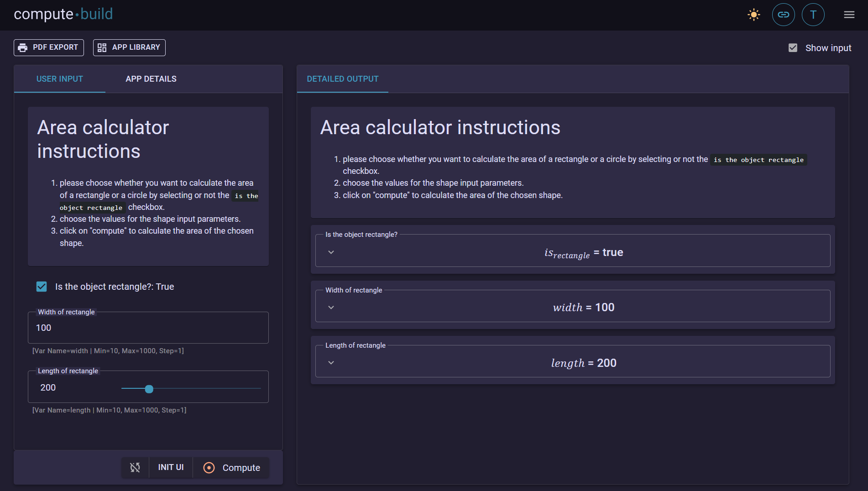
Task: Export the app via PDF Export
Action: click(49, 47)
